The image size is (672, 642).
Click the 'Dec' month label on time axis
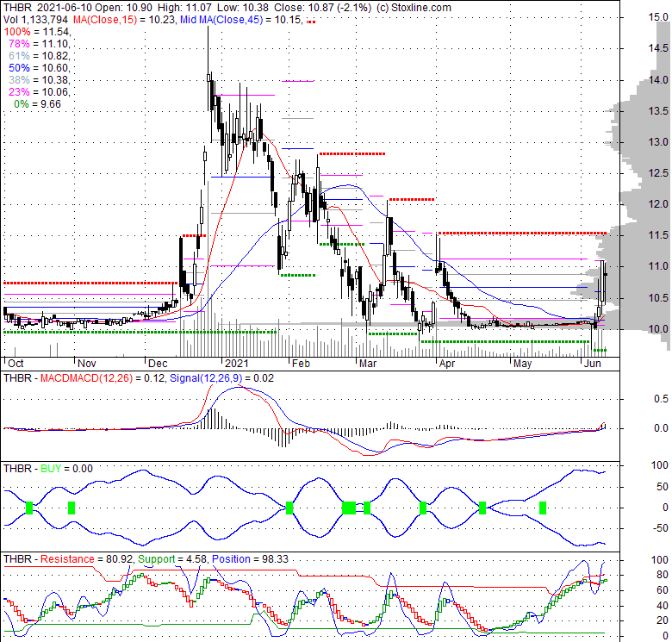click(x=158, y=364)
